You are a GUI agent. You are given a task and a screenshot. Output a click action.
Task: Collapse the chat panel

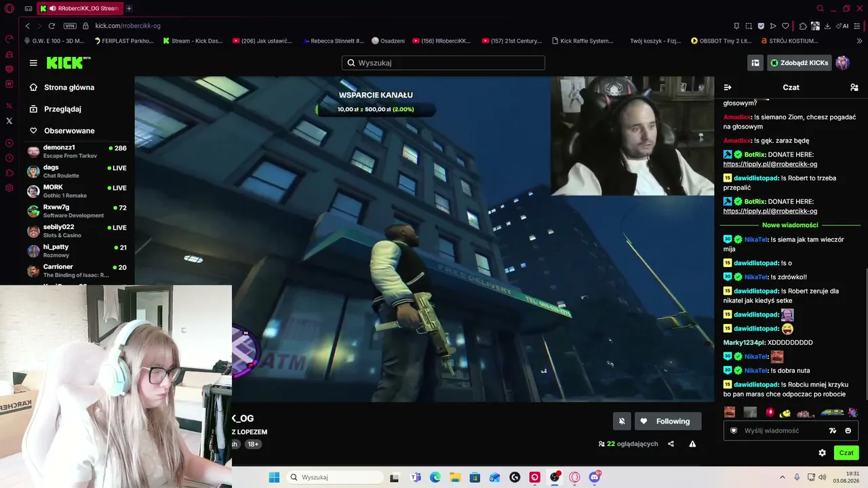coord(728,87)
